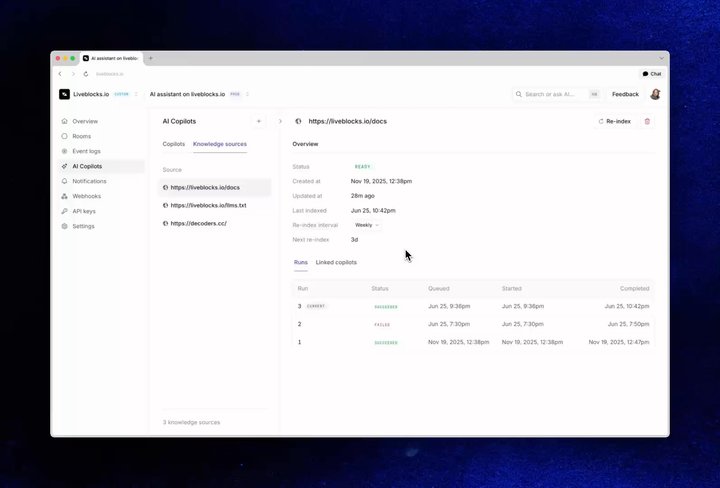Screen dimensions: 720x488
Task: Open the failed run 2 row
Action: [x=473, y=324]
